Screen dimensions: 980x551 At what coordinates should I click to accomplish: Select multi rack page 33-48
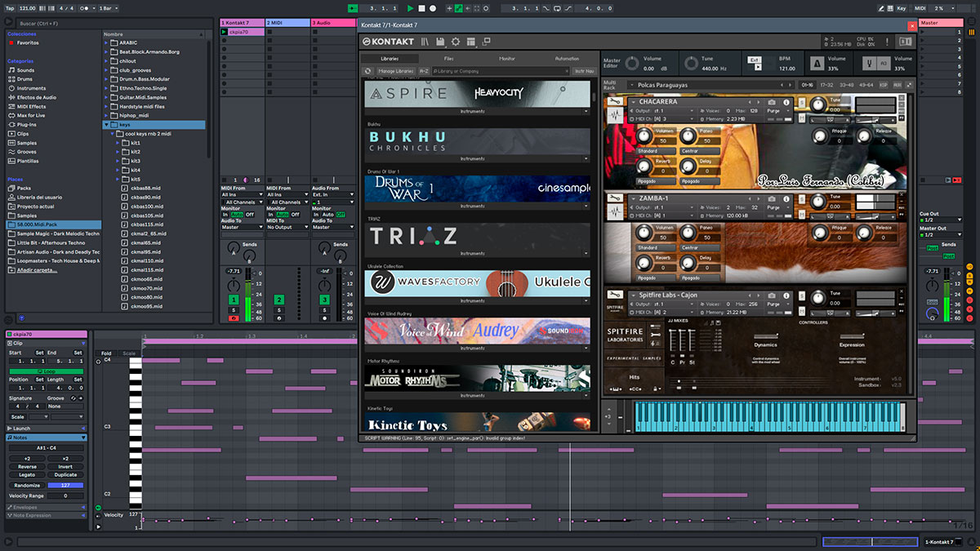click(x=846, y=85)
